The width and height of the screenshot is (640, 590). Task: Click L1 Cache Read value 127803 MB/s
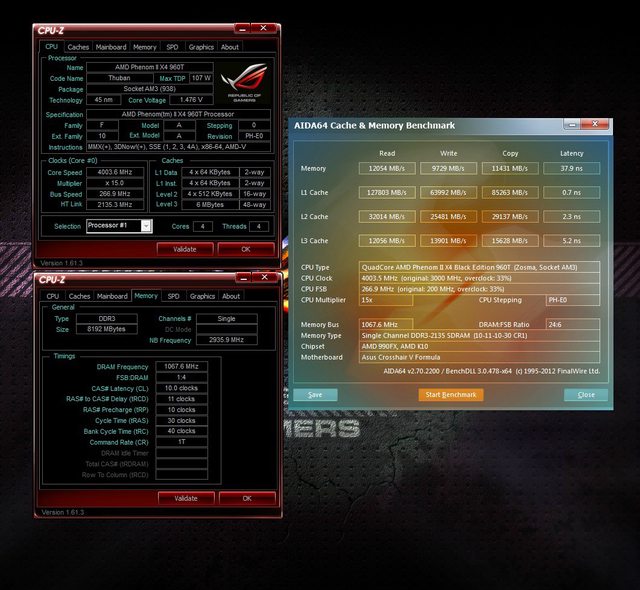point(387,192)
